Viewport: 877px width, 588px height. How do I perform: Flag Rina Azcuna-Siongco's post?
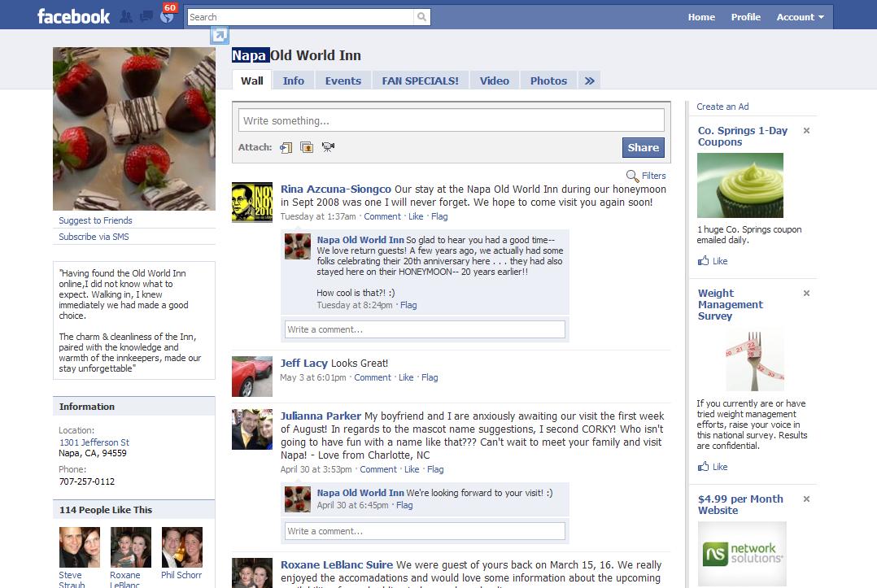coord(439,217)
